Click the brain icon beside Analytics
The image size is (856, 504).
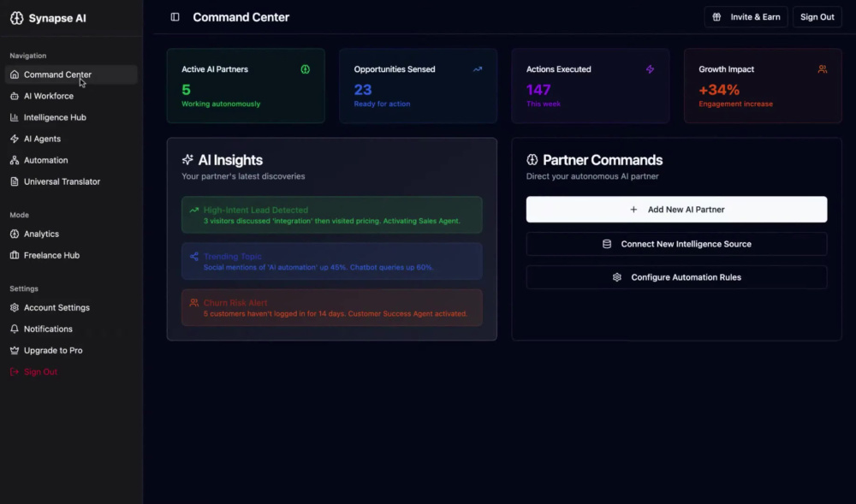coord(15,234)
